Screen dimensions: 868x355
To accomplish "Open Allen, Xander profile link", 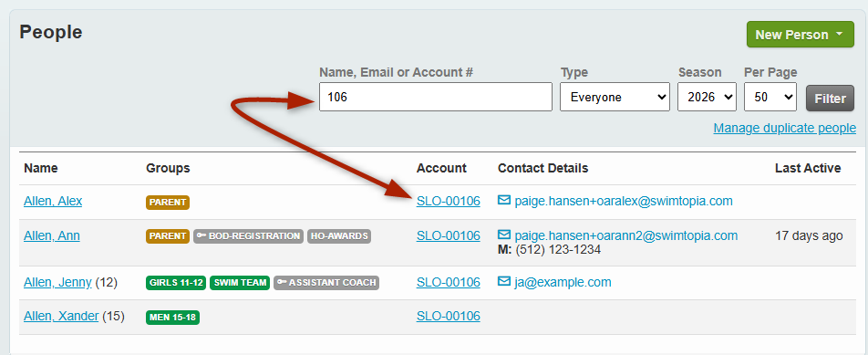I will pos(61,317).
